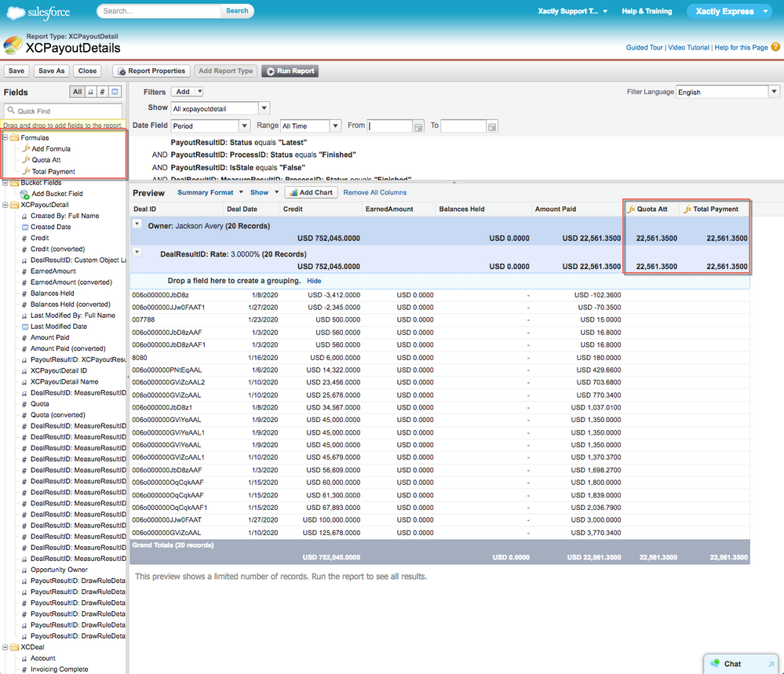Viewport: 784px width, 674px height.
Task: Open the Summary Format menu
Action: [210, 192]
